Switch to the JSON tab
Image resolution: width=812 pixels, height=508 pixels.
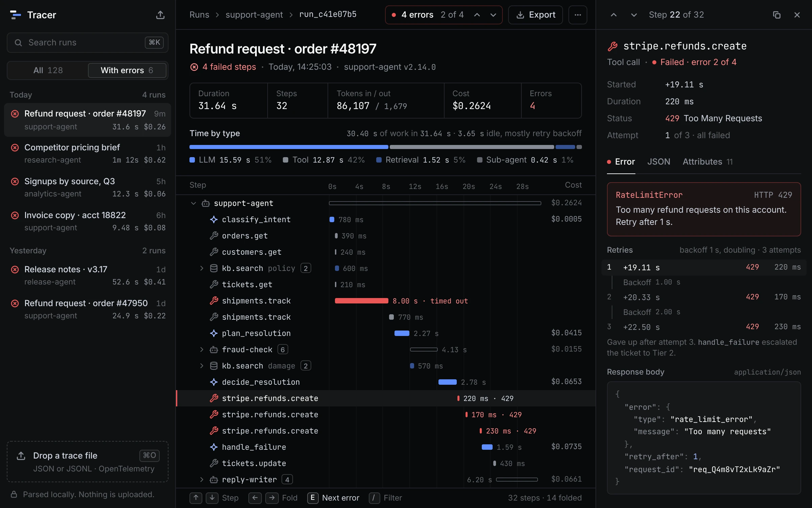tap(659, 162)
